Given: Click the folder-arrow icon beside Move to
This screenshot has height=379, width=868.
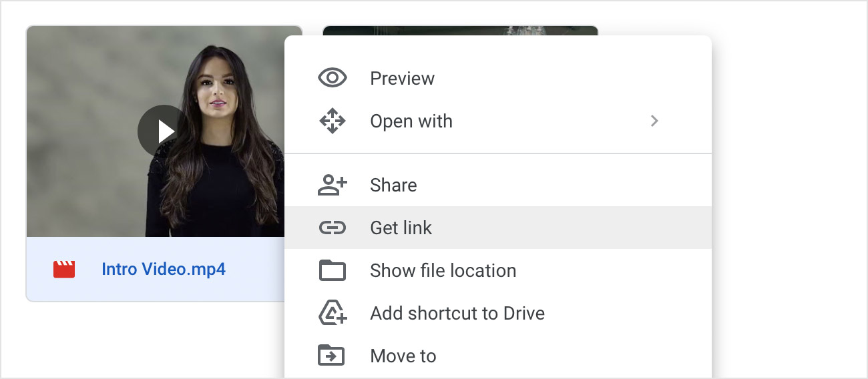Looking at the screenshot, I should [332, 356].
